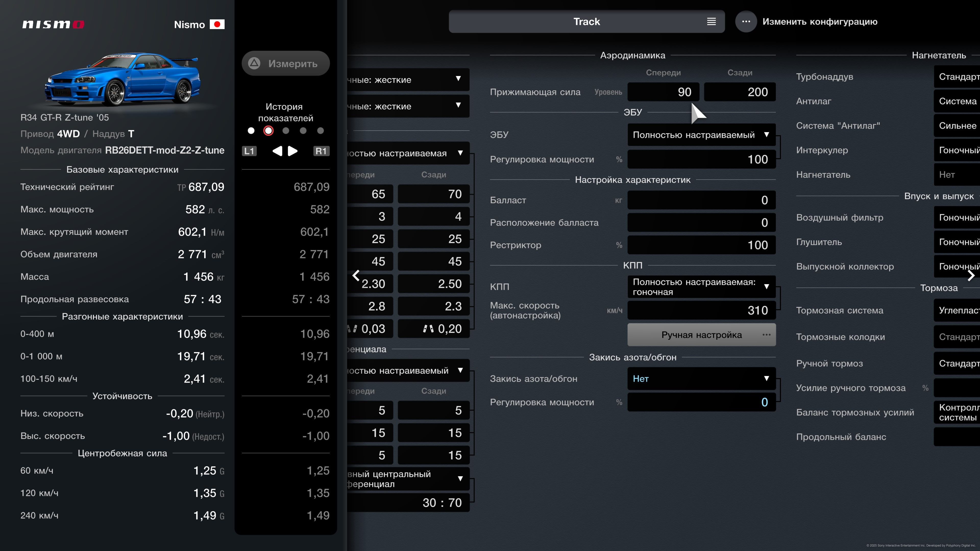Select the fifth history indicator dot
Viewport: 980px width, 551px height.
(x=320, y=131)
